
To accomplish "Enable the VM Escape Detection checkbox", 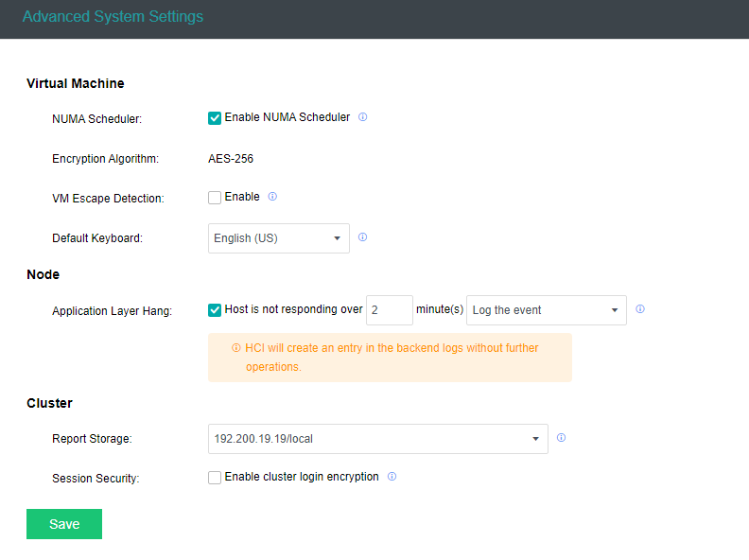I will [x=215, y=198].
